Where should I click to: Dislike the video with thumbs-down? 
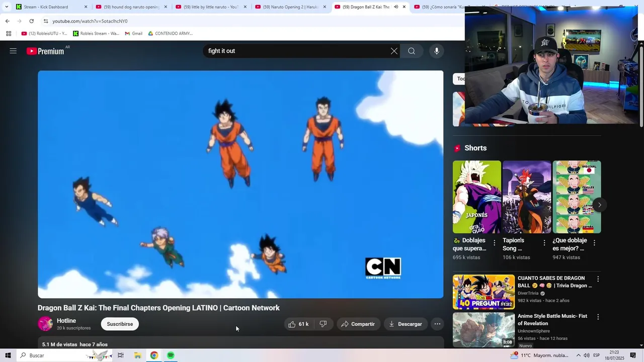click(x=324, y=324)
